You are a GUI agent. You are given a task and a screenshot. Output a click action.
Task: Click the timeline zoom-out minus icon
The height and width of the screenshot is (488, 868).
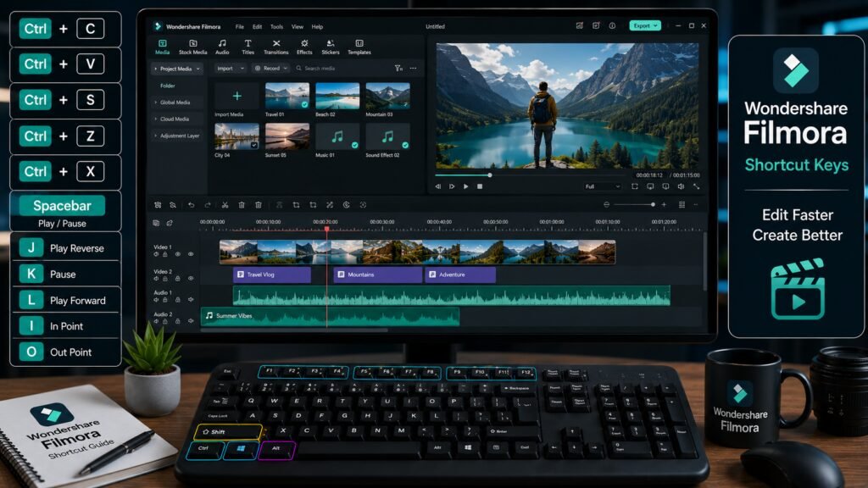tap(606, 205)
